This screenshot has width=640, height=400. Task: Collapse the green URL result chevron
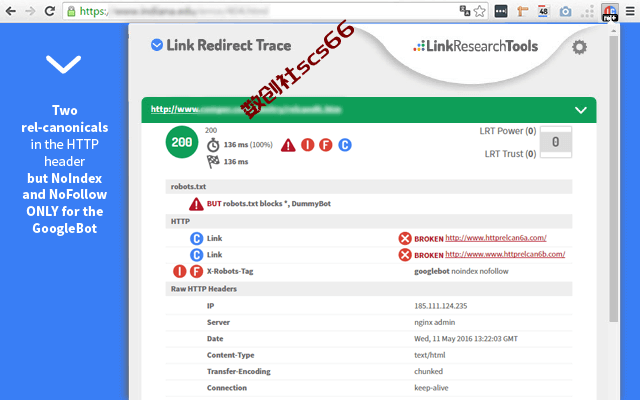(581, 110)
